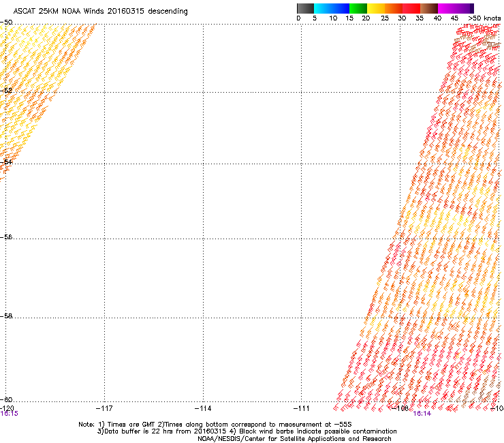Click the -114 longitude axis label
This screenshot has width=504, height=443.
(x=203, y=408)
